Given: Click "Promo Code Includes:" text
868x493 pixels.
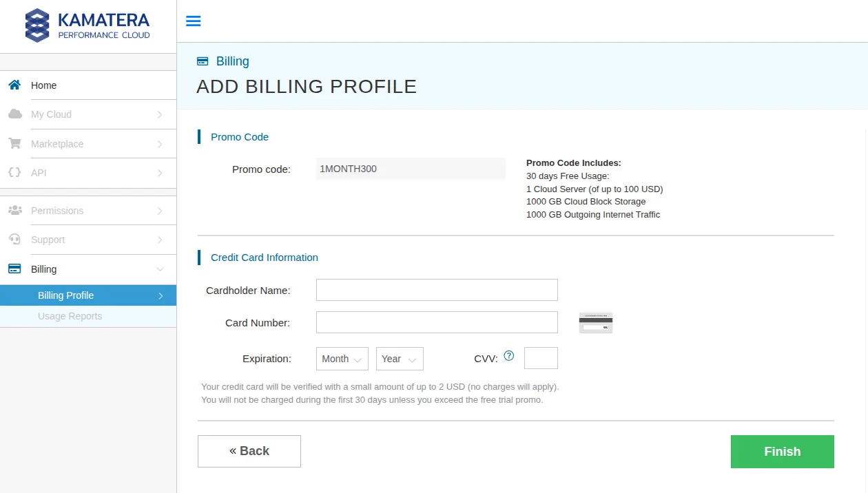Looking at the screenshot, I should 574,163.
